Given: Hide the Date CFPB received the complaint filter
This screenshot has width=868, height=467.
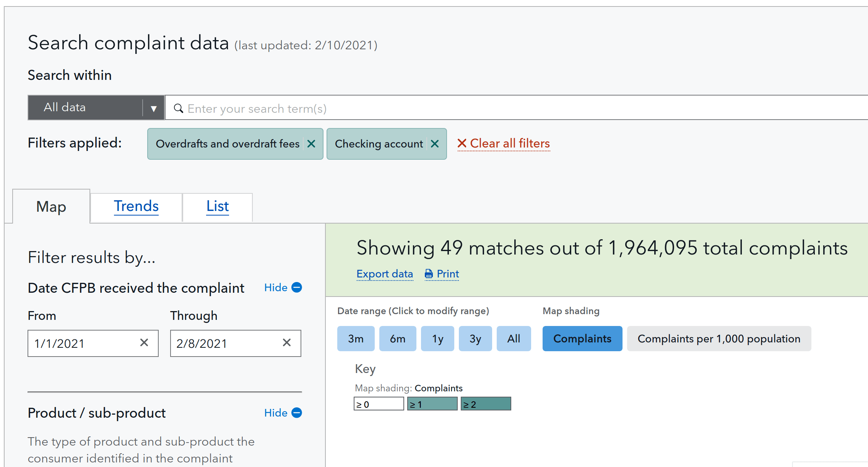Looking at the screenshot, I should coord(276,287).
